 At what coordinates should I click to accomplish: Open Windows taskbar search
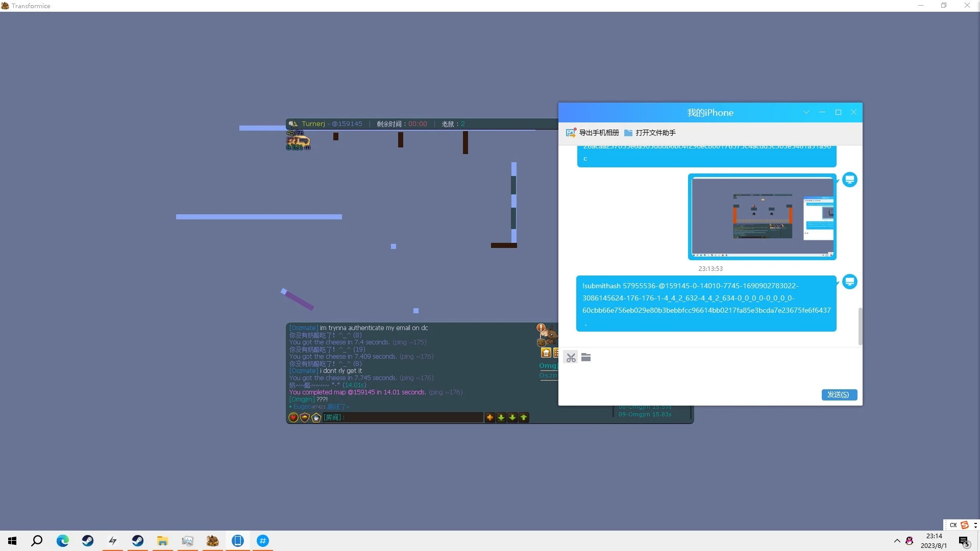coord(37,541)
